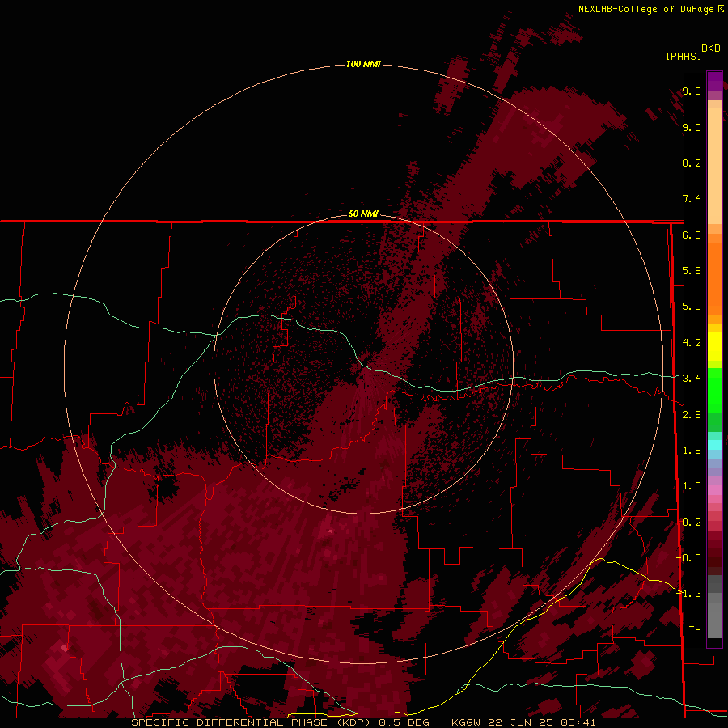Click the 4.2 scale value
This screenshot has height=728, width=728.
(x=692, y=343)
